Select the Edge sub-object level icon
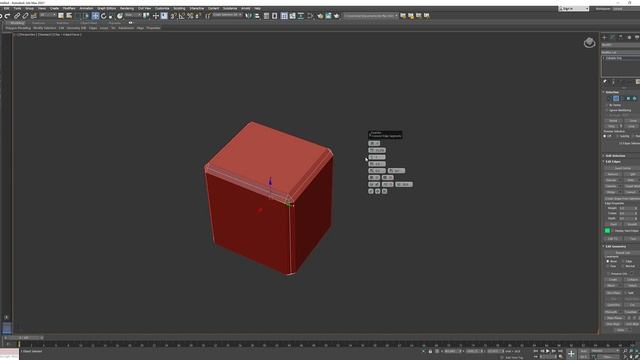 coord(616,98)
